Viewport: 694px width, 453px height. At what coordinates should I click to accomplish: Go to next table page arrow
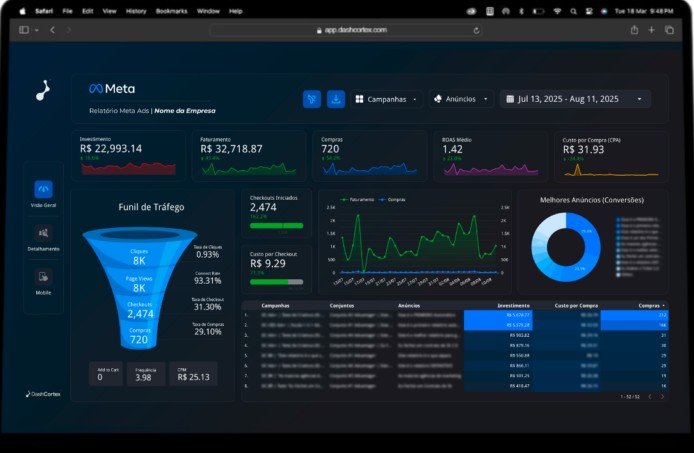[661, 396]
